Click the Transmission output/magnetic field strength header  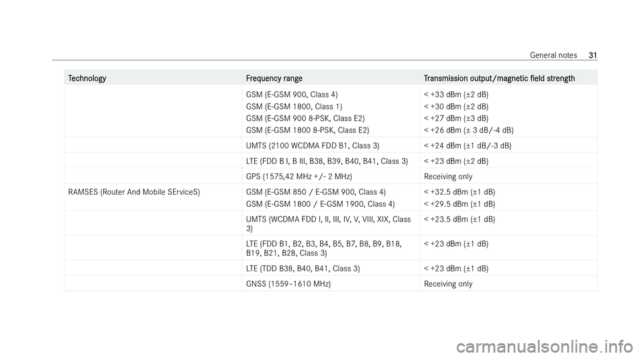(x=499, y=79)
